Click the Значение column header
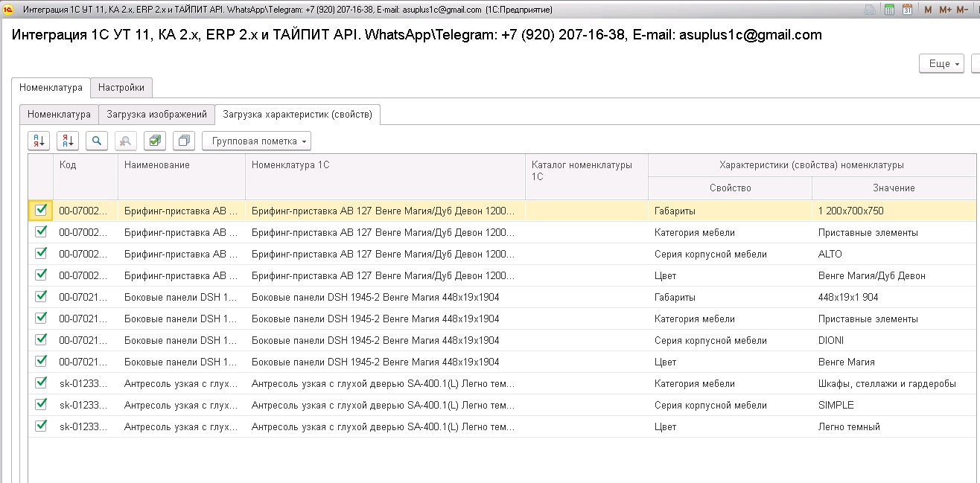Image resolution: width=980 pixels, height=483 pixels. coord(894,188)
